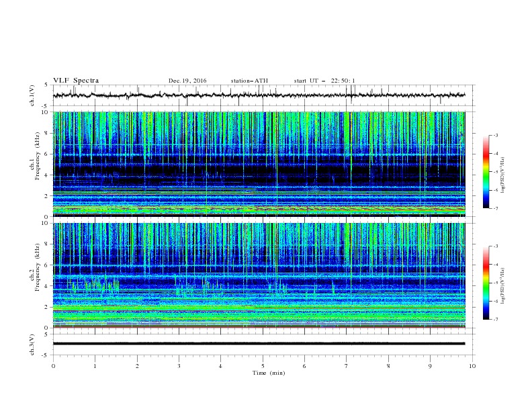The width and height of the screenshot is (532, 411).
Task: Click the ch.2 "Frequency (kHz)" axis label
Action: 37,267
